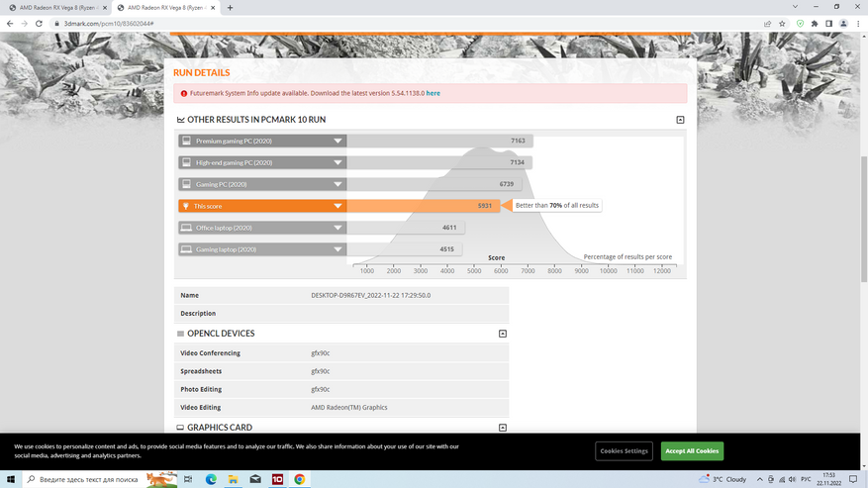Expand the Premium gaming PC (2020) dropdown
Image resolution: width=868 pixels, height=488 pixels.
[338, 141]
